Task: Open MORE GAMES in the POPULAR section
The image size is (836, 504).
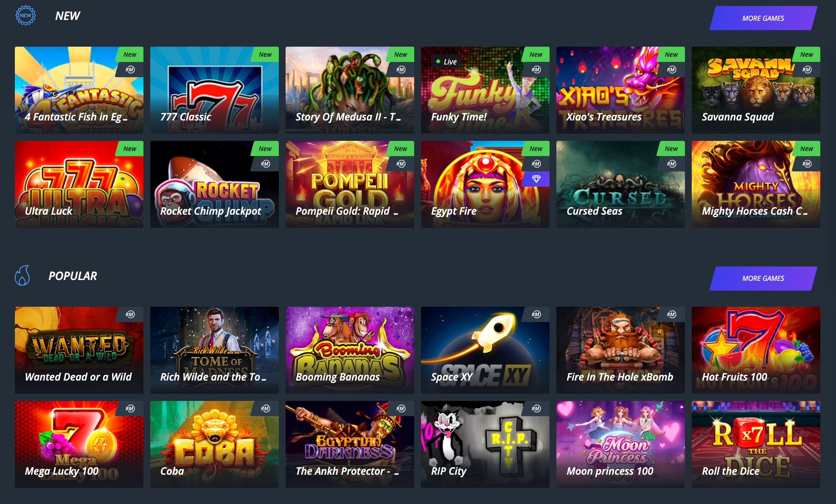Action: 763,278
